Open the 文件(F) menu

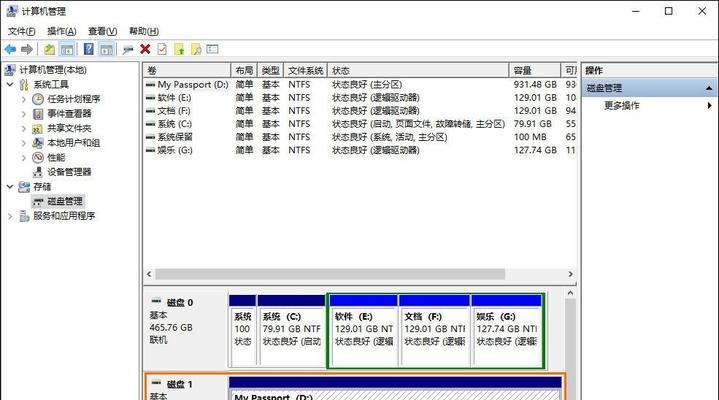pyautogui.click(x=21, y=31)
